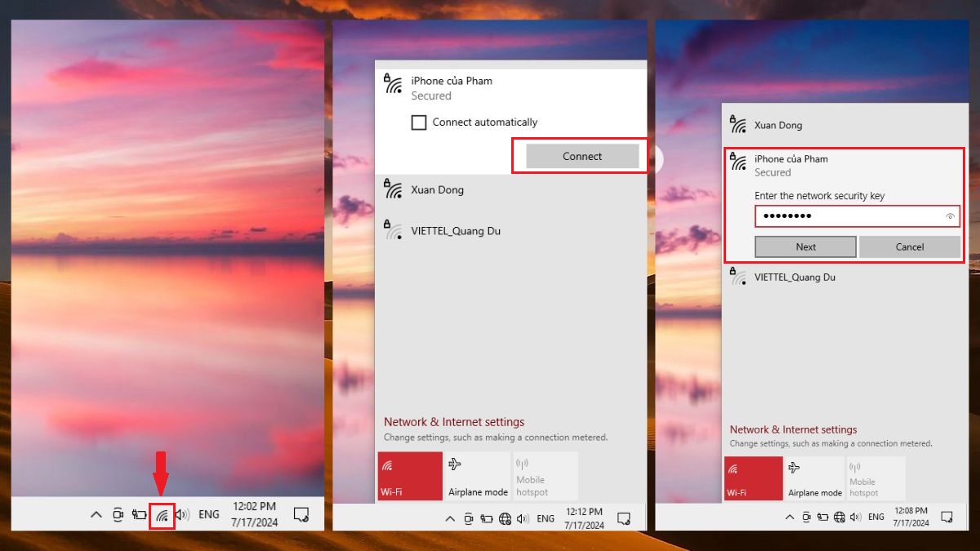Toggle Airplane mode in the 12:08 PM screenshot
Screen dimensions: 980x551
point(814,478)
